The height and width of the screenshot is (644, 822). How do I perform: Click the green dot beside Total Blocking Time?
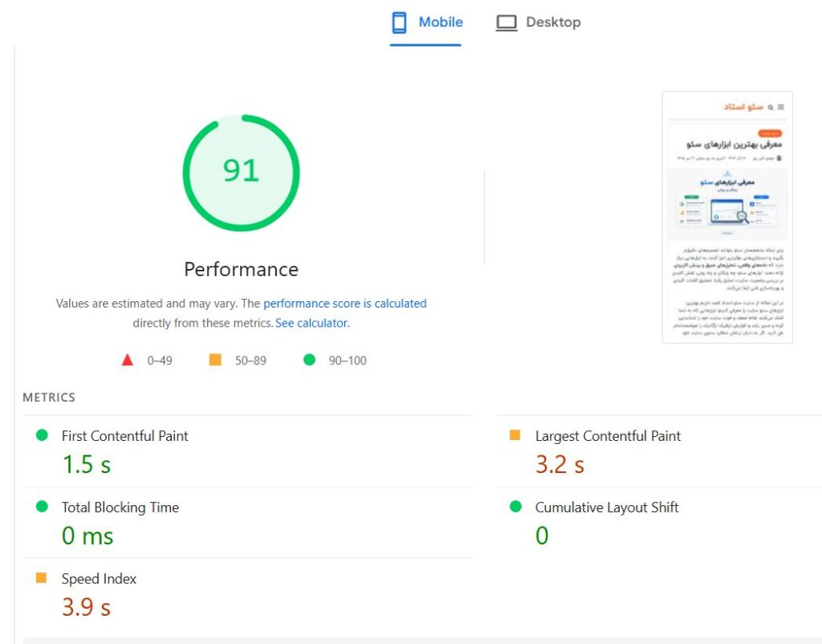(42, 506)
